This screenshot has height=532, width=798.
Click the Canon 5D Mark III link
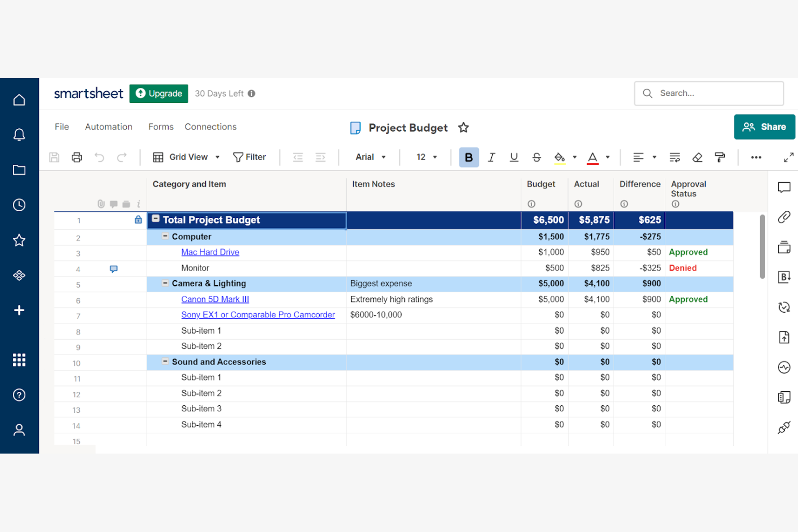click(215, 299)
